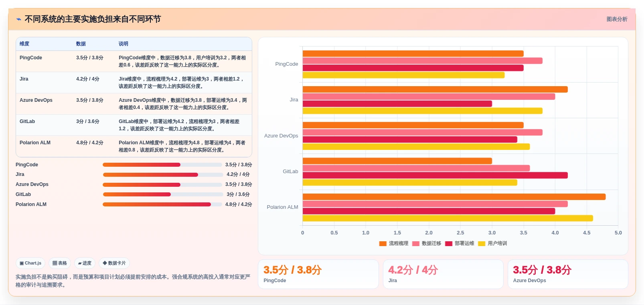Screen dimensions: 644x305
Task: Open the Azure DevOps data card
Action: (x=568, y=274)
